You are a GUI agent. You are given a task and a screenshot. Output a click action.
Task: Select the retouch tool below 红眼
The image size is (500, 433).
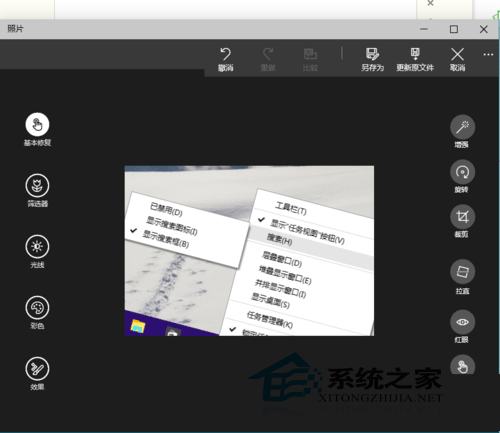462,365
